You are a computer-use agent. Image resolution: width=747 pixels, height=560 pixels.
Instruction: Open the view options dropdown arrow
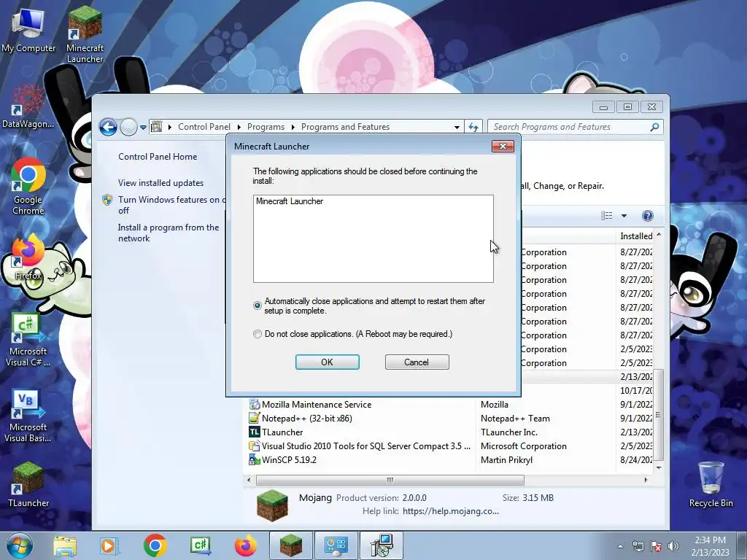tap(624, 216)
